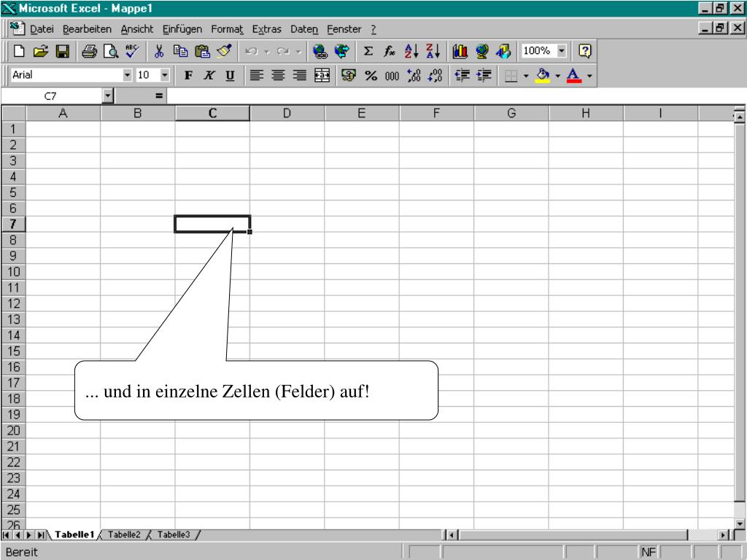The width and height of the screenshot is (747, 560).
Task: Run the ABC spelling check
Action: (x=132, y=51)
